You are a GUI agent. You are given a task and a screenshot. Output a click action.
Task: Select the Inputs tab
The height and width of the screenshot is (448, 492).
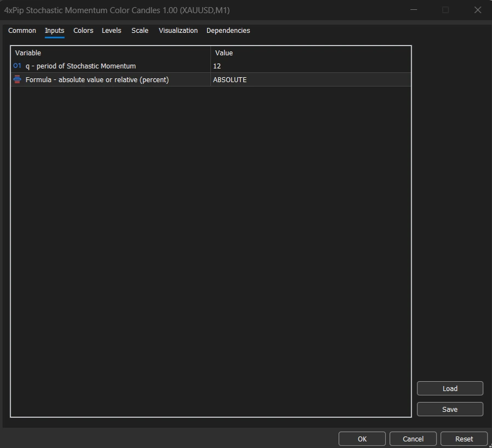54,31
